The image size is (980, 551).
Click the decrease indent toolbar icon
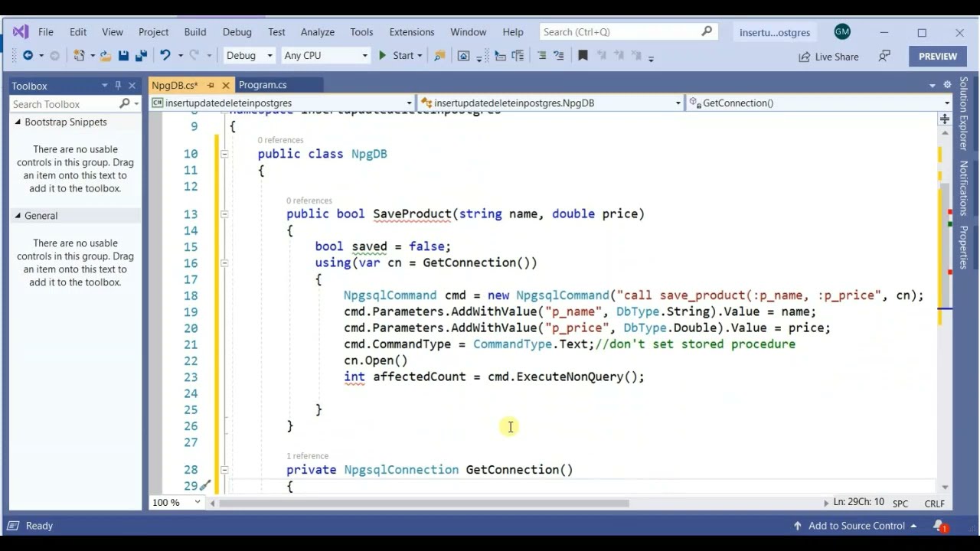(500, 55)
